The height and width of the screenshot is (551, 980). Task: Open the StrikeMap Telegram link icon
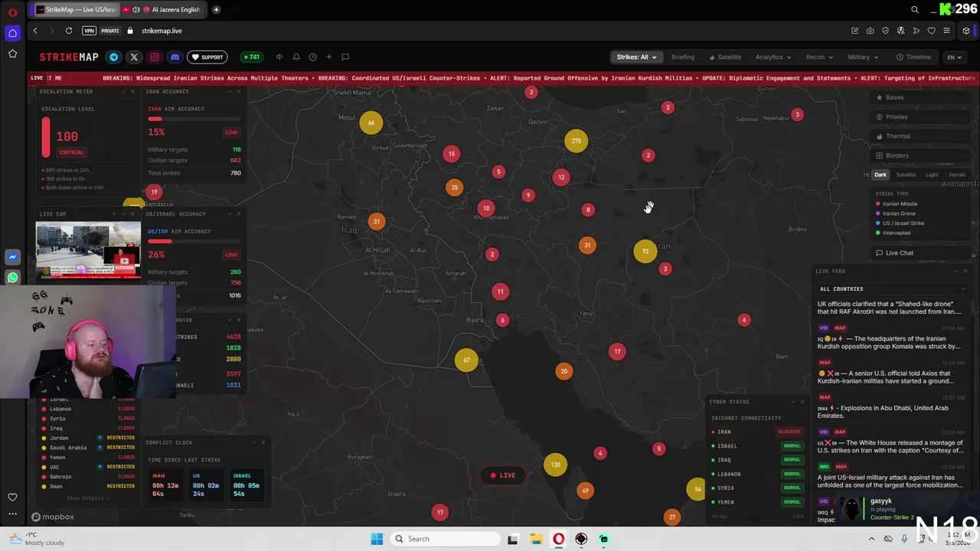(113, 57)
